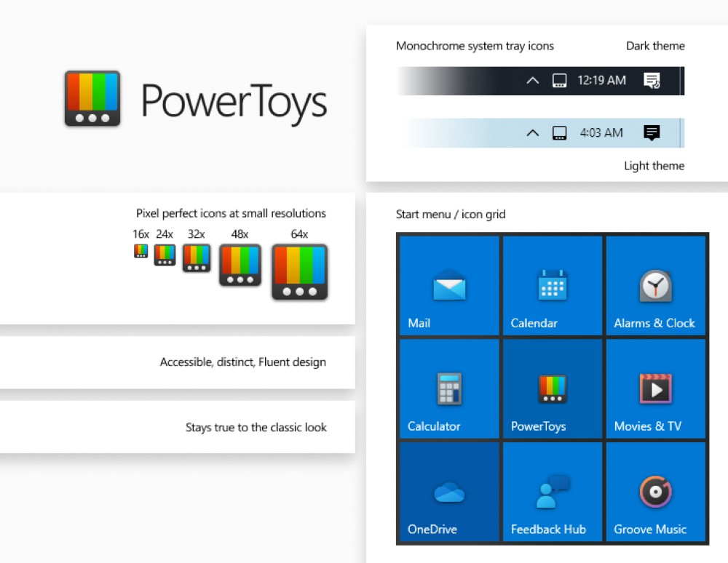This screenshot has height=563, width=728.
Task: Select the 48x PowerToys icon sample
Action: click(x=240, y=265)
